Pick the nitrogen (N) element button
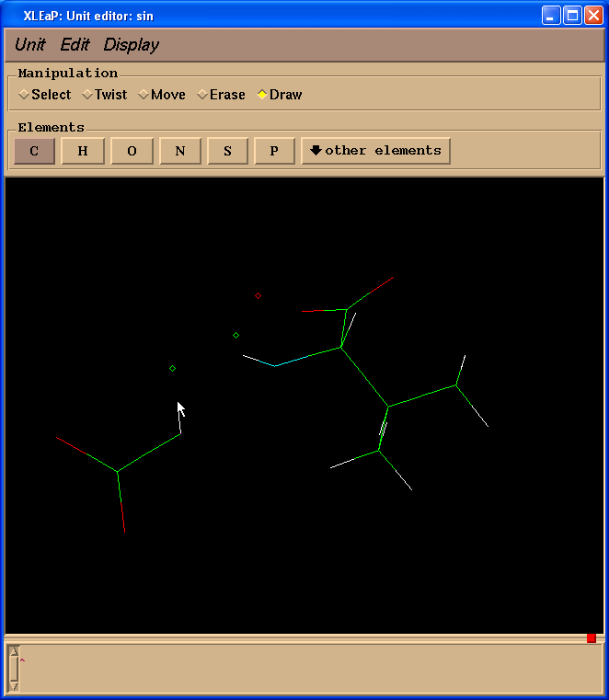 [180, 151]
